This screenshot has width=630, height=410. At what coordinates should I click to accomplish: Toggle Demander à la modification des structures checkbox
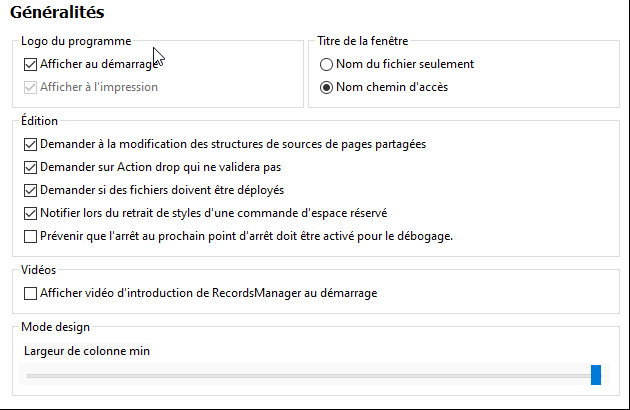tap(30, 144)
